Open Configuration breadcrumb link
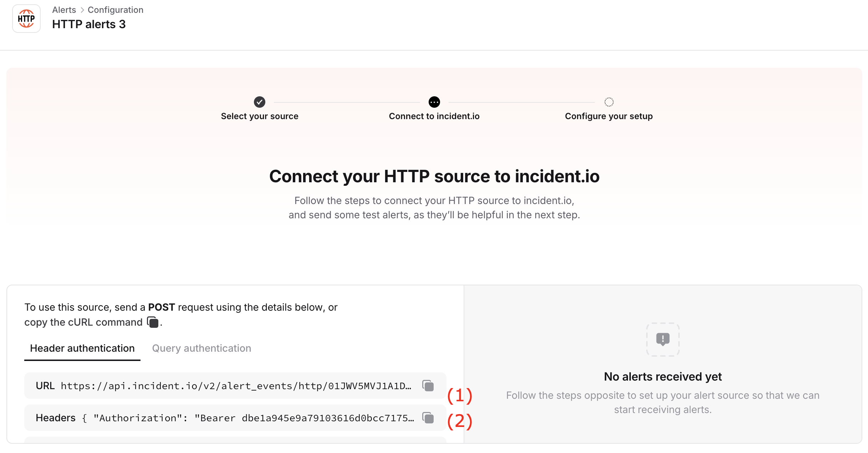The width and height of the screenshot is (868, 453). point(116,10)
